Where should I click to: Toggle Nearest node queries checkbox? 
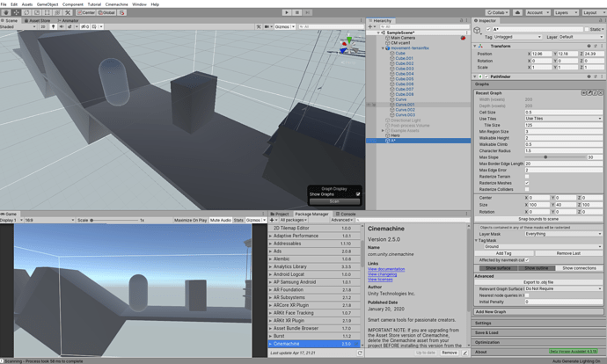click(x=527, y=295)
